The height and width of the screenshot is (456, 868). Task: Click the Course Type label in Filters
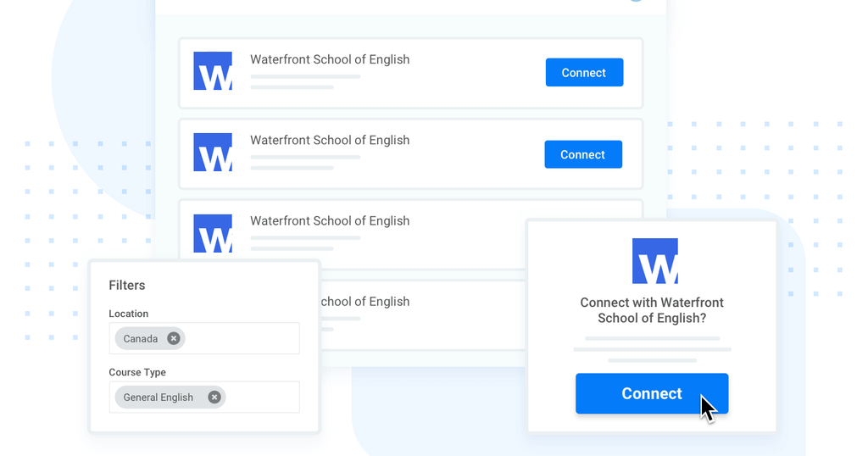pos(137,372)
